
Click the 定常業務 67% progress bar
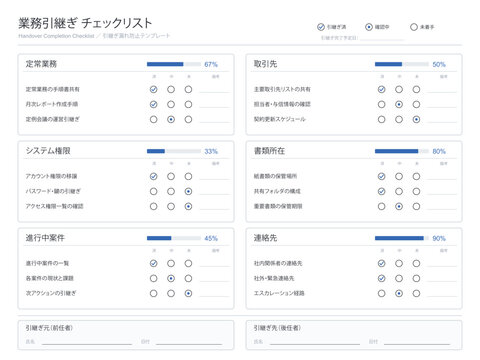tap(174, 64)
